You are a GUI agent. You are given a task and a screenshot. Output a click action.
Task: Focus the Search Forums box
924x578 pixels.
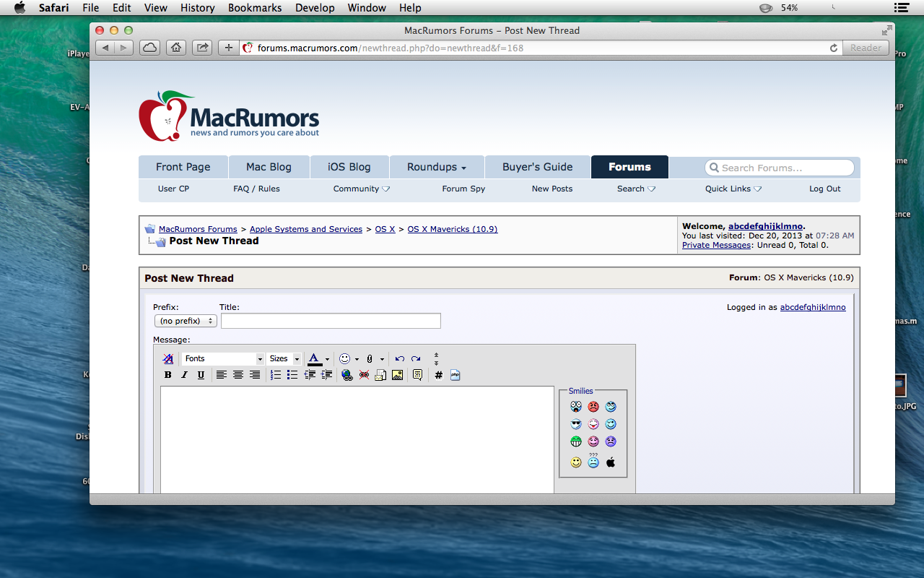tap(780, 168)
